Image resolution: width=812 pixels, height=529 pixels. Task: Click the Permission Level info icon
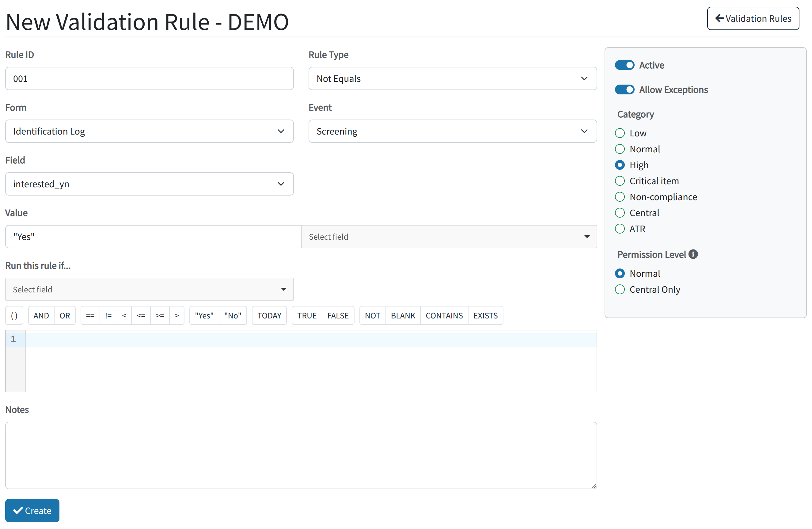click(x=693, y=254)
